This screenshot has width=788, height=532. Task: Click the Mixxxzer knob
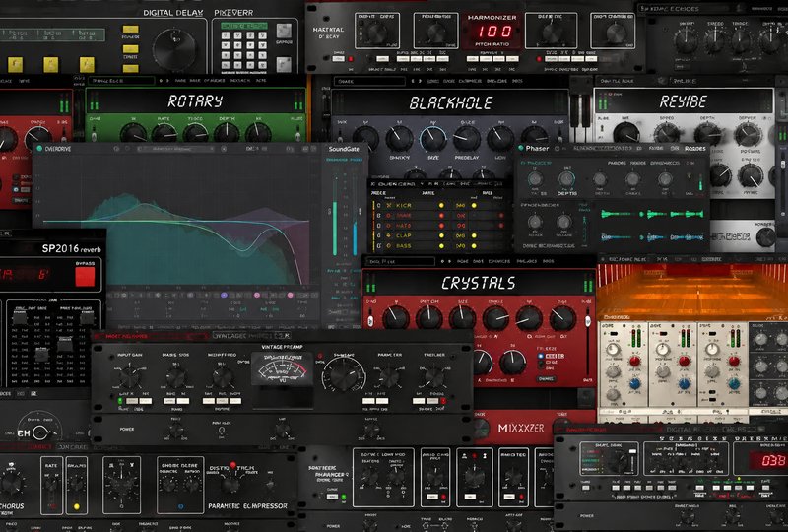coord(482,428)
